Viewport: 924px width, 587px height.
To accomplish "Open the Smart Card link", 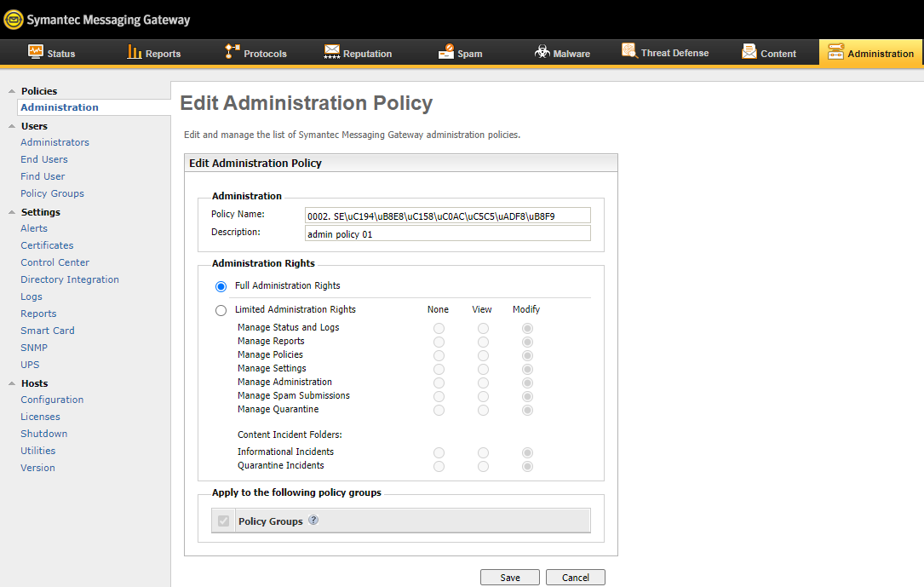I will [x=48, y=331].
